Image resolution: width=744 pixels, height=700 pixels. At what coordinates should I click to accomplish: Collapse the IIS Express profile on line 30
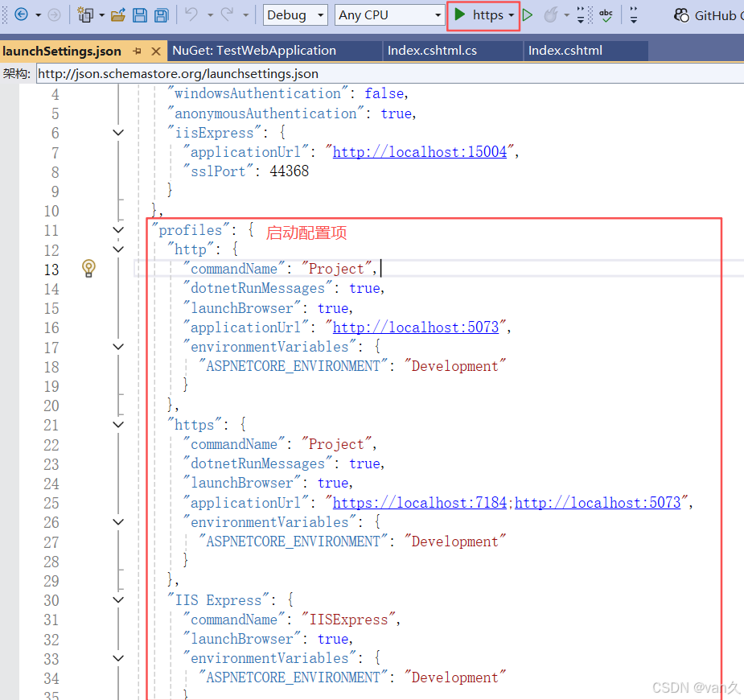coord(118,600)
